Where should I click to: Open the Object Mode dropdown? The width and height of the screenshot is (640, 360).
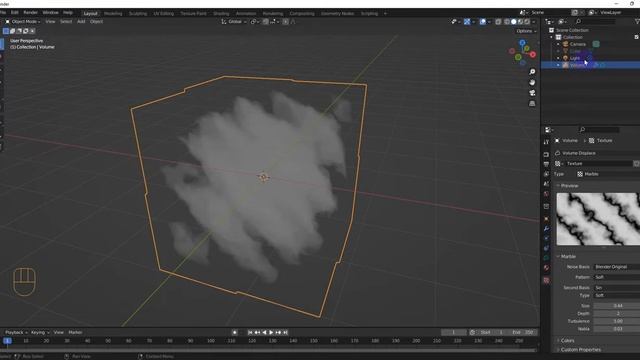coord(23,22)
